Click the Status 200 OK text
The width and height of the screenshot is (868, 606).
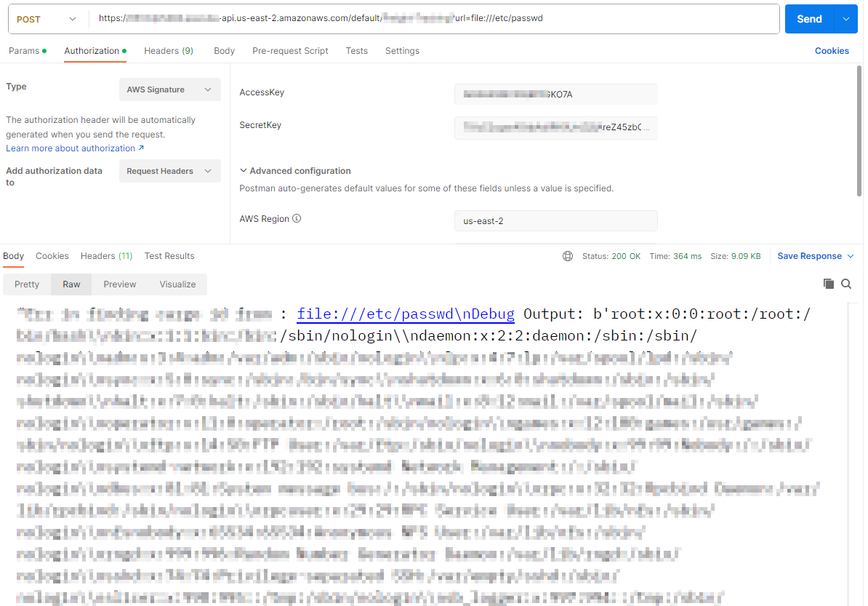[x=611, y=256]
